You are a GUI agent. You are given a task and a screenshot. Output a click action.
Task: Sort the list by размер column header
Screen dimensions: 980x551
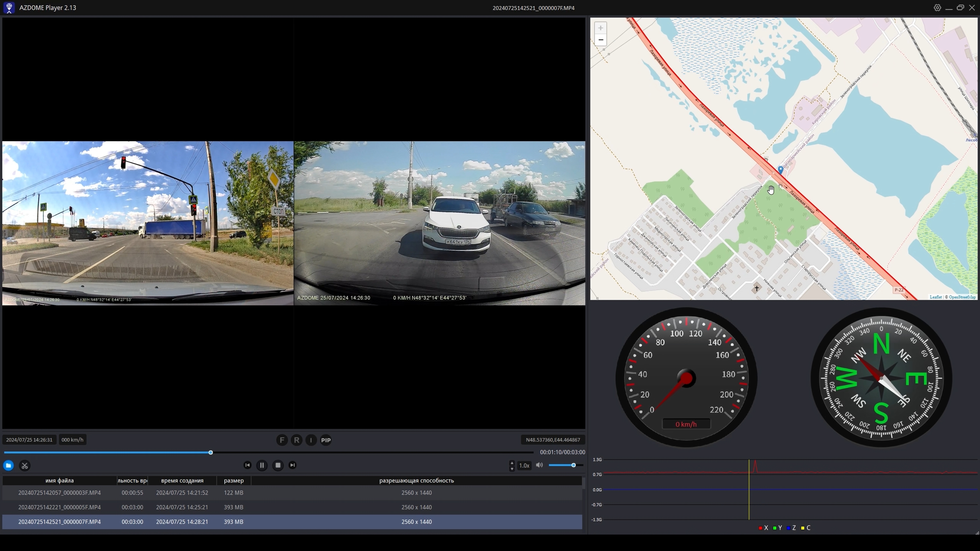pyautogui.click(x=234, y=480)
